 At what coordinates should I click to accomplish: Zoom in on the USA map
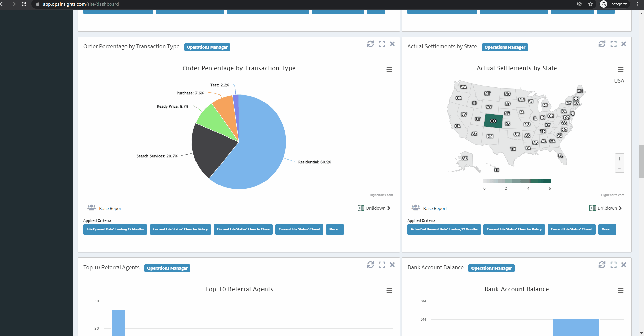[x=619, y=159]
